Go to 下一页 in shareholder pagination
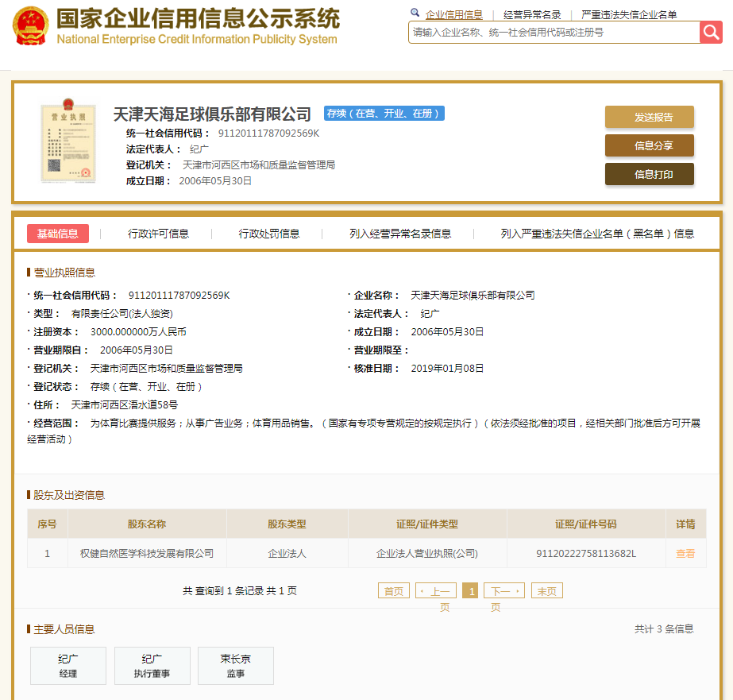The width and height of the screenshot is (733, 700). pos(504,590)
